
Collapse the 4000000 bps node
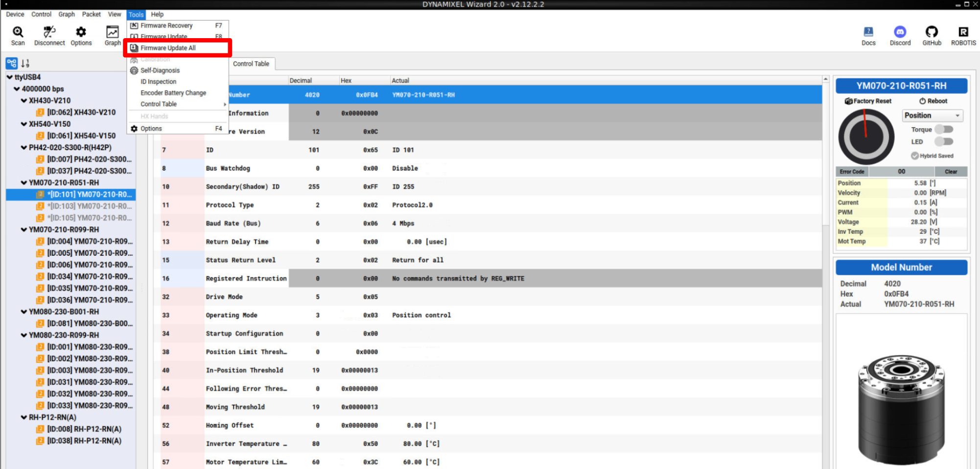17,89
